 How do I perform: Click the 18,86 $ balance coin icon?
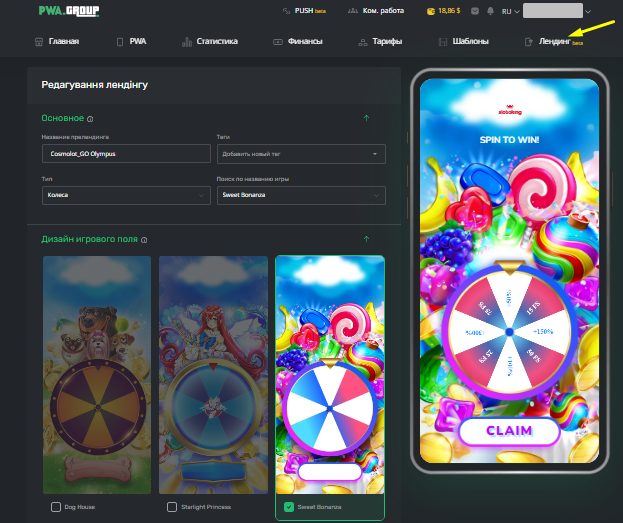431,11
